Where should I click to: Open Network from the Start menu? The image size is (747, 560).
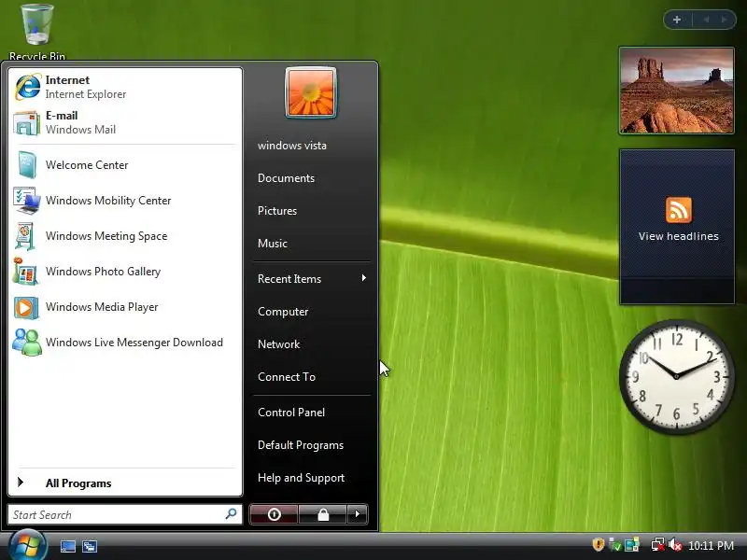pos(278,344)
